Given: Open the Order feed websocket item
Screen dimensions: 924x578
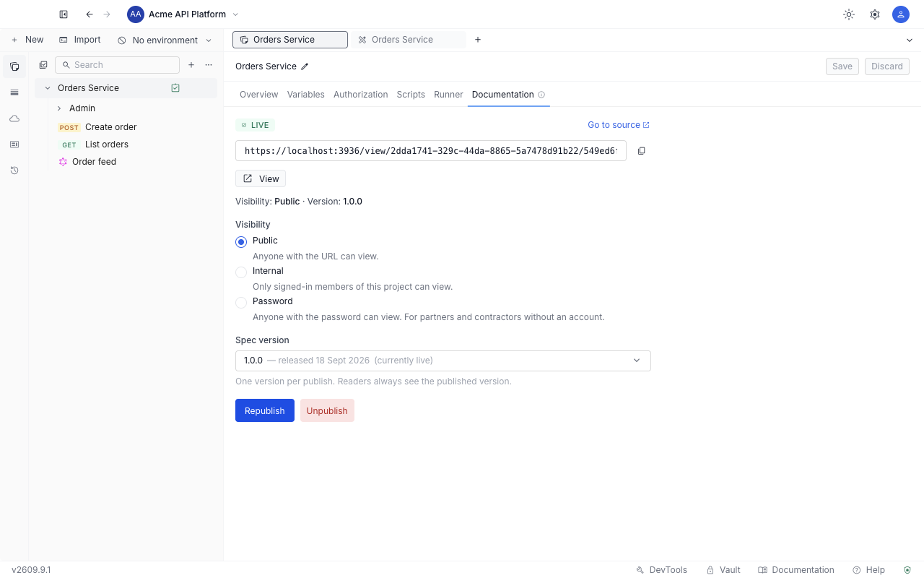Looking at the screenshot, I should click(x=94, y=162).
